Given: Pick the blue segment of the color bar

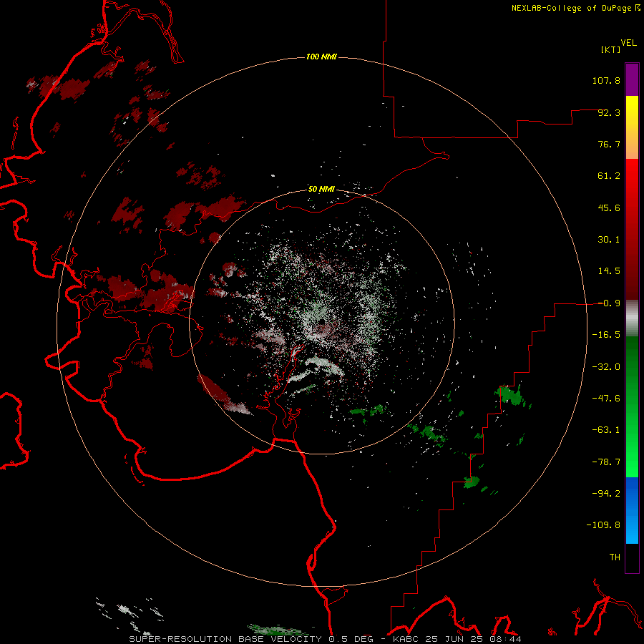Looking at the screenshot, I should tap(632, 510).
